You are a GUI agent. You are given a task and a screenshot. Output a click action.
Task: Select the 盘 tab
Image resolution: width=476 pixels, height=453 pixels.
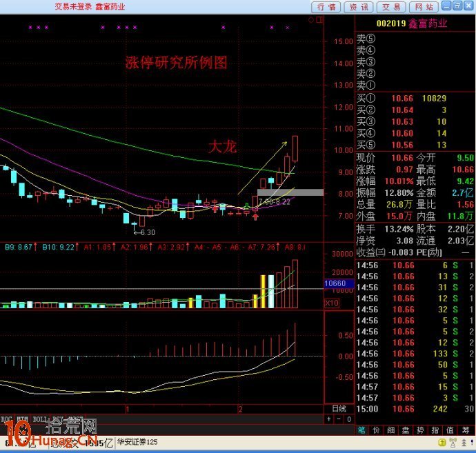click(x=406, y=430)
